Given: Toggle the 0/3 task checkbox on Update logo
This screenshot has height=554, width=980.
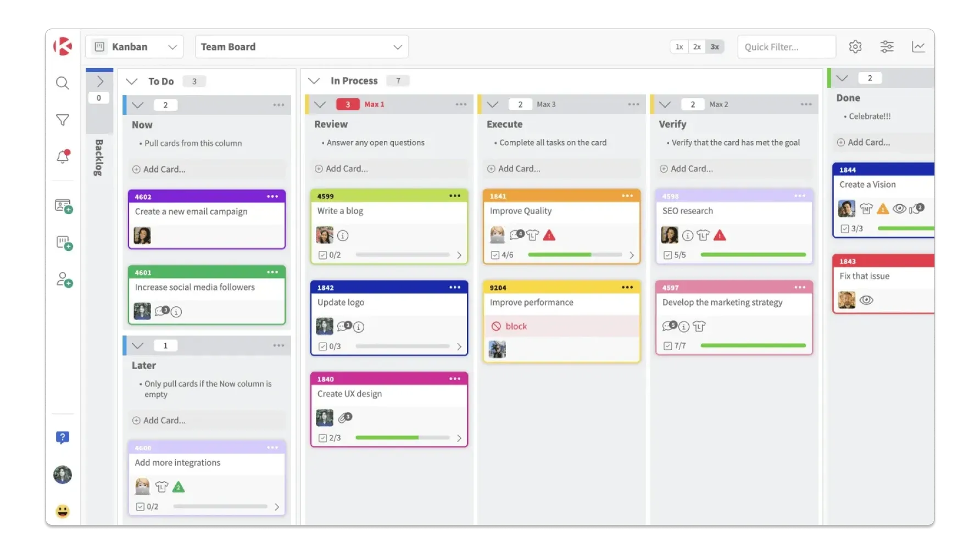Looking at the screenshot, I should pos(323,346).
